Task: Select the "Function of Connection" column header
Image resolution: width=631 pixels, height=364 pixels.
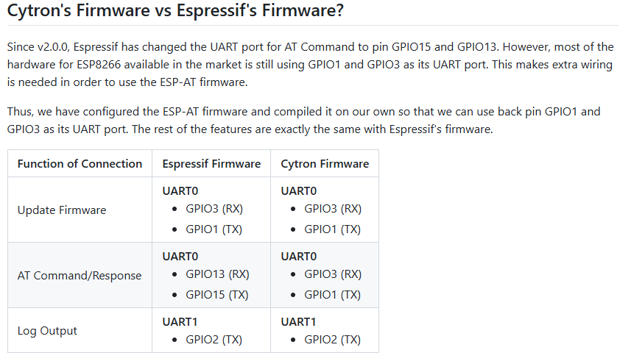Action: coord(80,164)
